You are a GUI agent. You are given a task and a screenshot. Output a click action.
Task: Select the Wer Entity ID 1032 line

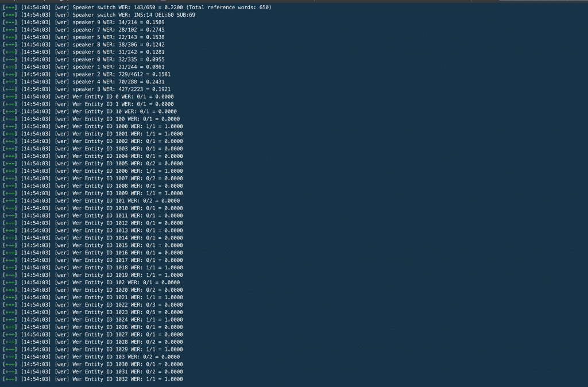(92, 379)
